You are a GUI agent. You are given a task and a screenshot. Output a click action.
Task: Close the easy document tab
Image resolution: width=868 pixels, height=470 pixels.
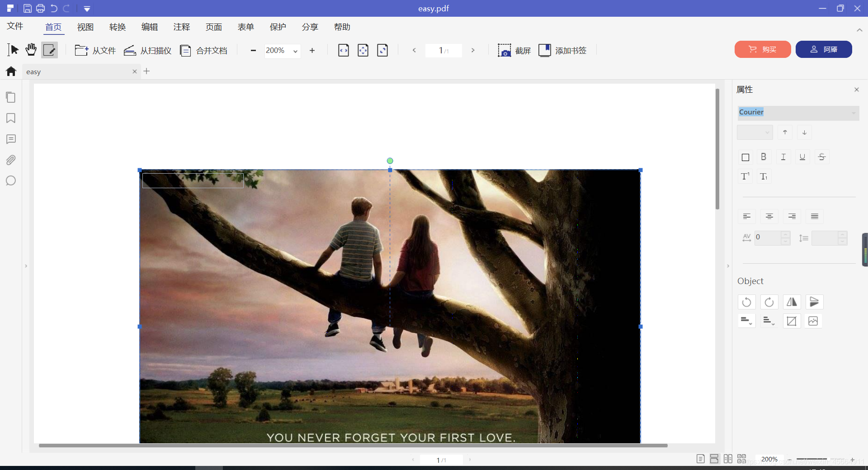[x=134, y=71]
